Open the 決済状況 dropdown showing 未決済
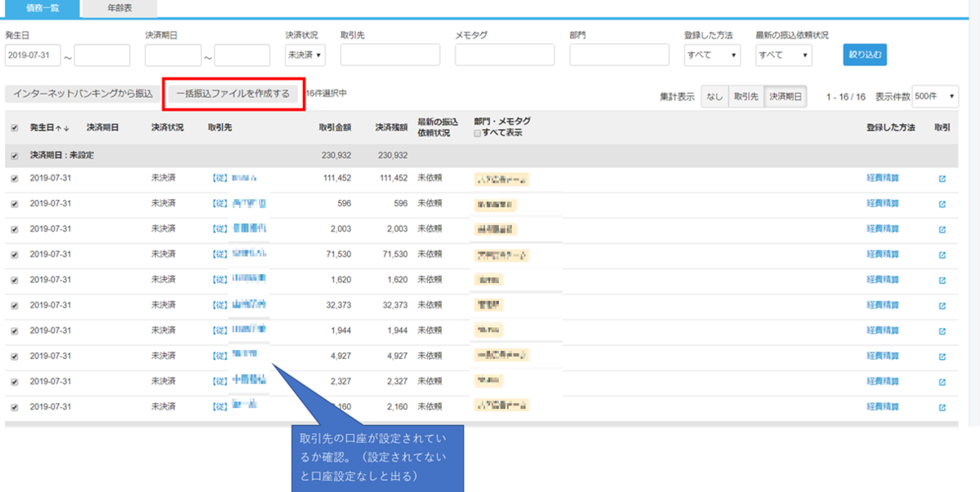The width and height of the screenshot is (980, 492). pos(305,55)
